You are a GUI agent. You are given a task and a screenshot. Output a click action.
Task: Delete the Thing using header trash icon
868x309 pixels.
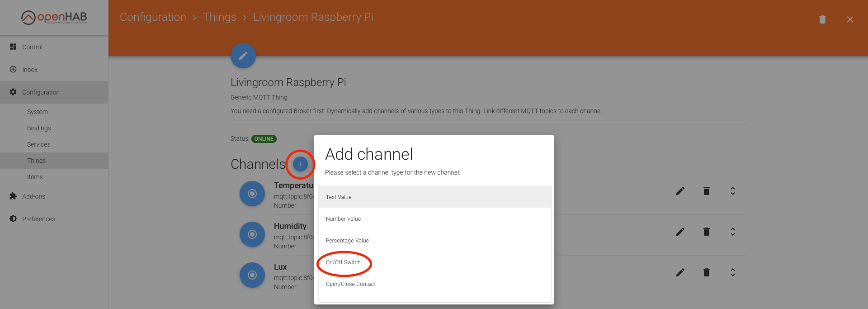coord(822,19)
